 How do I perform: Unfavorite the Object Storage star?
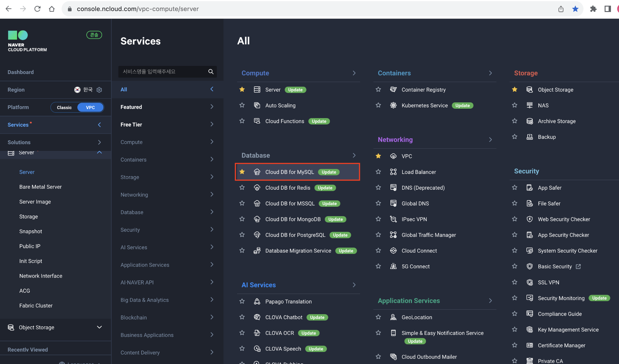pos(515,89)
